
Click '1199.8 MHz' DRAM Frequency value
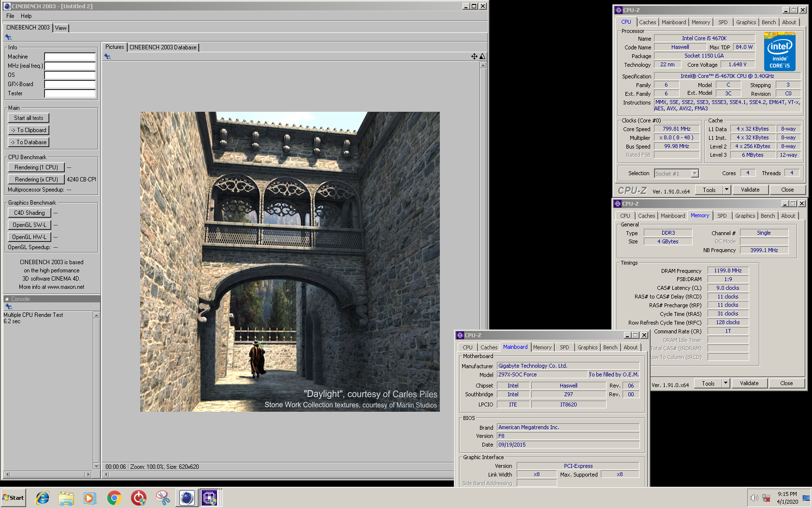(x=728, y=270)
